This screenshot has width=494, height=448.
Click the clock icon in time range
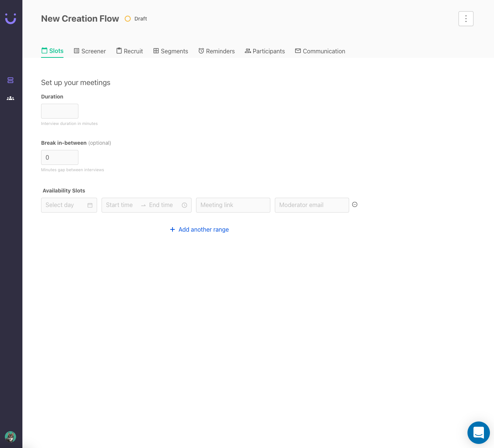pyautogui.click(x=184, y=205)
